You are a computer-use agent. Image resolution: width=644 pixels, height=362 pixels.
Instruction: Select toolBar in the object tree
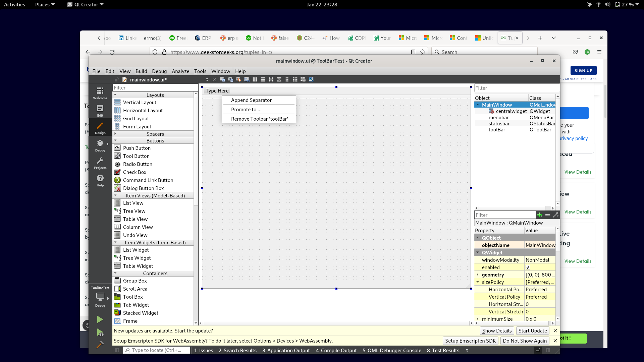click(497, 130)
